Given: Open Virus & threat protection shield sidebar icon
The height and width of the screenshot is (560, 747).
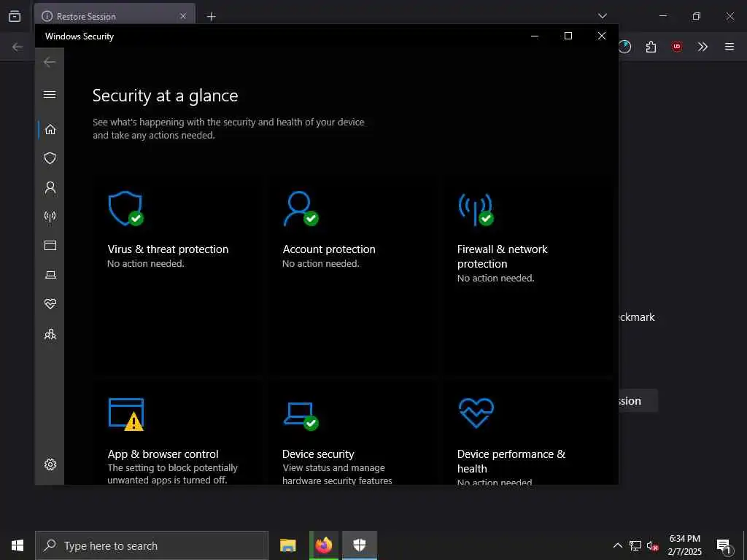Looking at the screenshot, I should click(50, 158).
